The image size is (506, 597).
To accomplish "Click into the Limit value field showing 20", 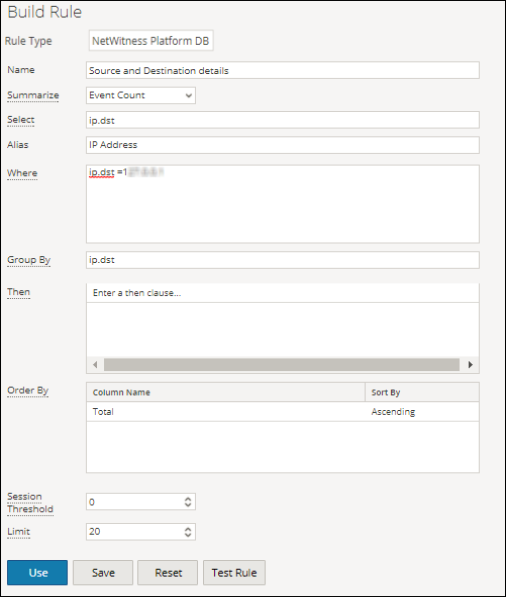I will (135, 532).
